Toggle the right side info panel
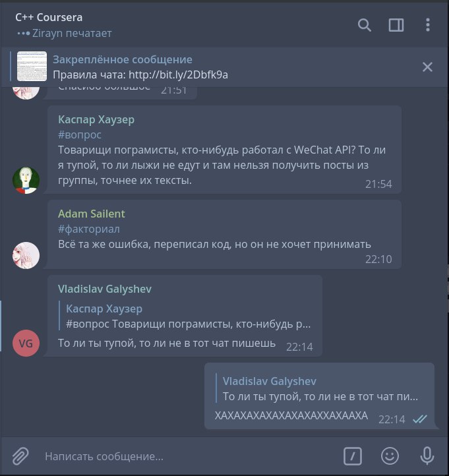The image size is (449, 476). [396, 25]
